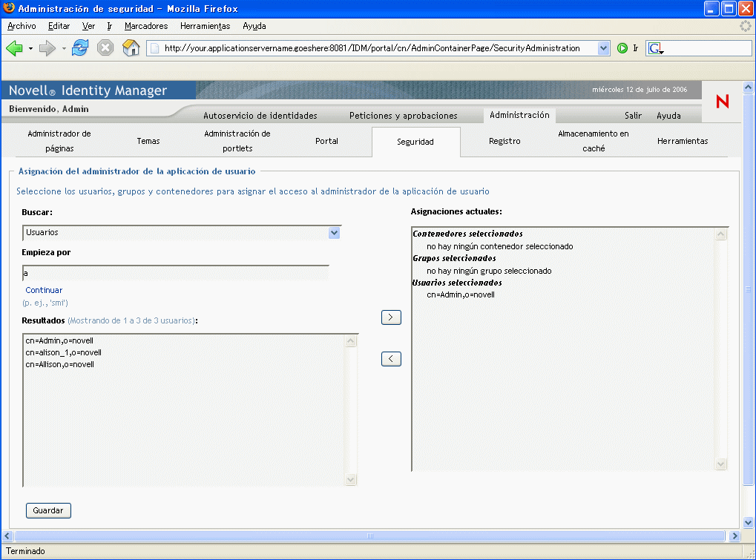Click the Stop loading icon
This screenshot has width=756, height=560.
(x=105, y=47)
